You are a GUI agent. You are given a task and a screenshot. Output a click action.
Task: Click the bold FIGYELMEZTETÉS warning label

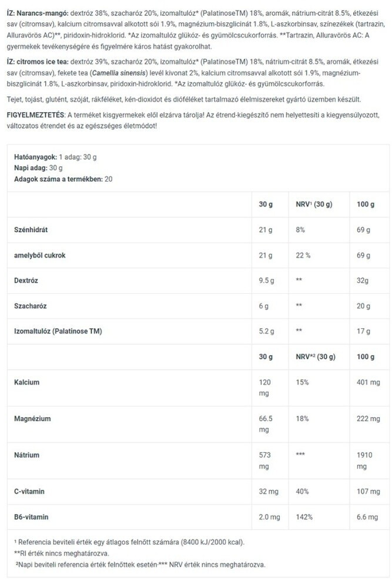click(x=34, y=114)
